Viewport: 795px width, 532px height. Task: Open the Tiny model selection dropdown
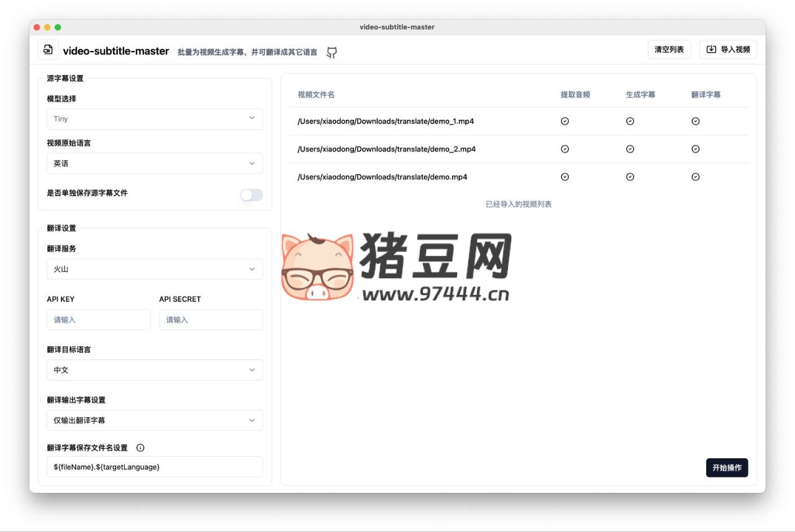(155, 119)
